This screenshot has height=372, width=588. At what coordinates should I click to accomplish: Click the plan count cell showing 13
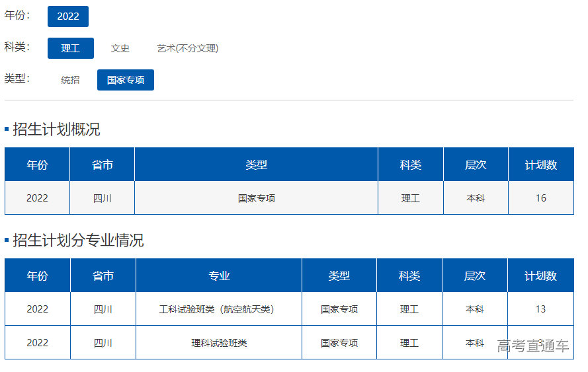tap(540, 309)
